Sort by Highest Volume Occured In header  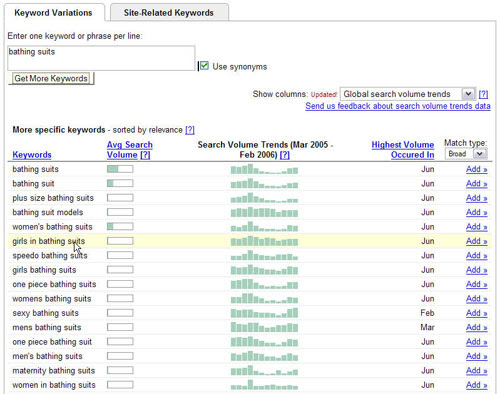403,150
